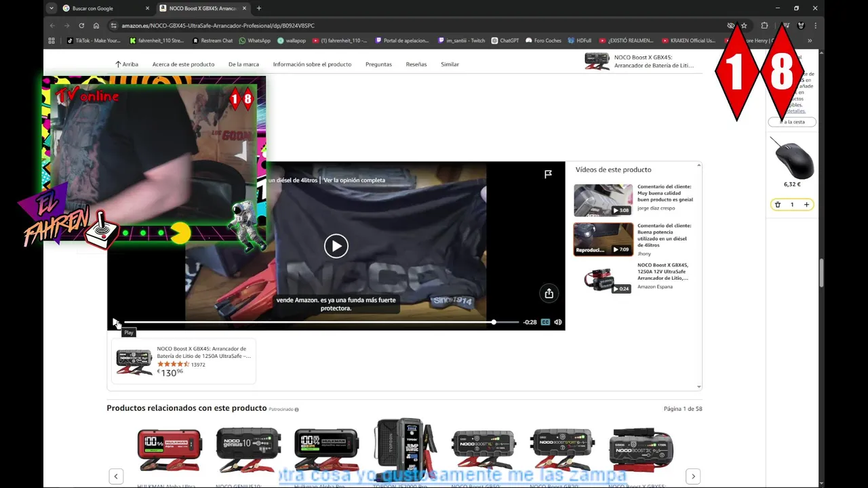Open tab search dropdown arrow
The height and width of the screenshot is (488, 868).
[52, 8]
